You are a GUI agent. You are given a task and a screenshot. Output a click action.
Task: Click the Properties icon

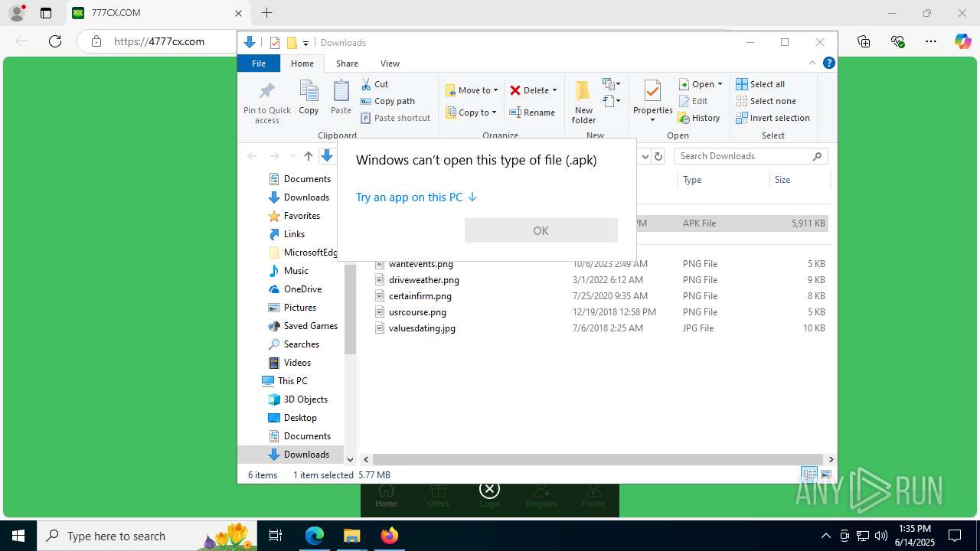pos(652,92)
